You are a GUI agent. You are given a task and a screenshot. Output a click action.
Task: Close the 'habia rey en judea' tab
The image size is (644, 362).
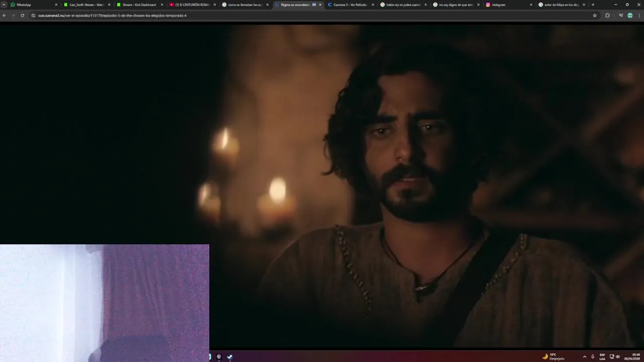point(426,5)
